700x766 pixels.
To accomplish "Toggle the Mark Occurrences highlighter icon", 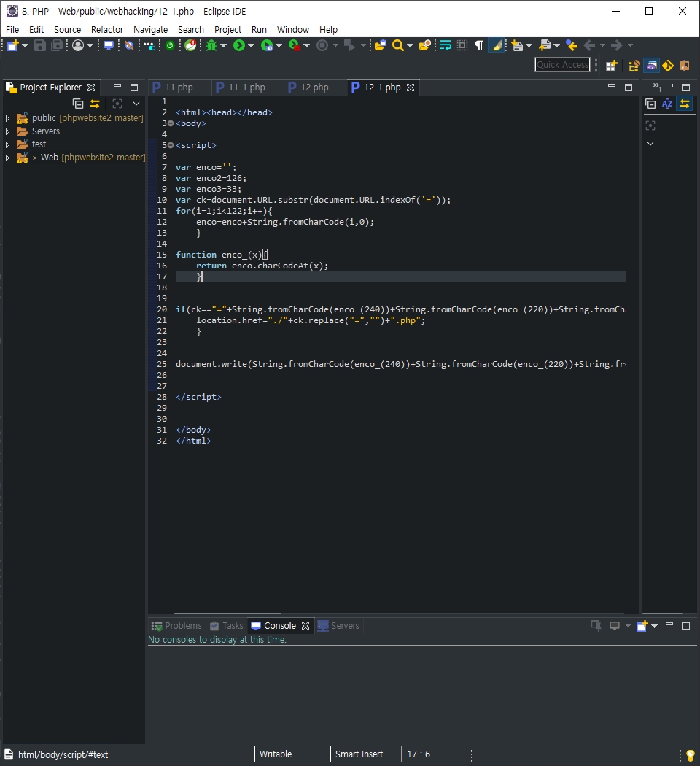I will point(497,45).
